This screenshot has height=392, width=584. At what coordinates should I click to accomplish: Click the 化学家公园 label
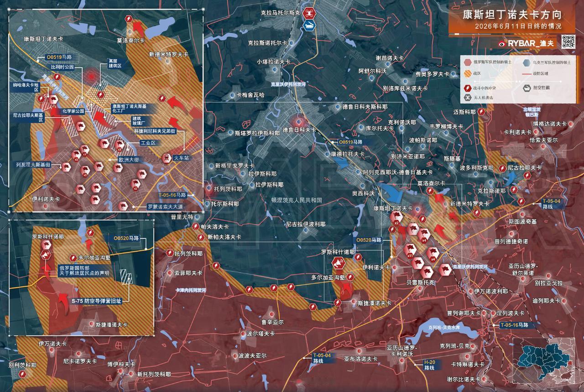click(x=73, y=111)
